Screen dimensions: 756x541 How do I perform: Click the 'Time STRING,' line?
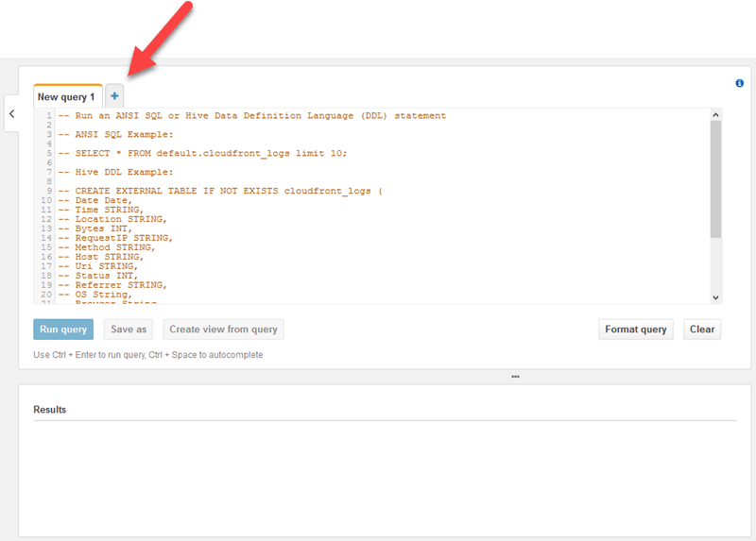coord(101,210)
